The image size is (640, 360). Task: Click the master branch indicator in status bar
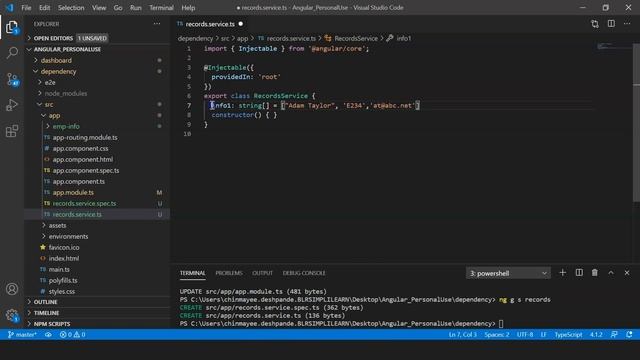click(x=22, y=334)
